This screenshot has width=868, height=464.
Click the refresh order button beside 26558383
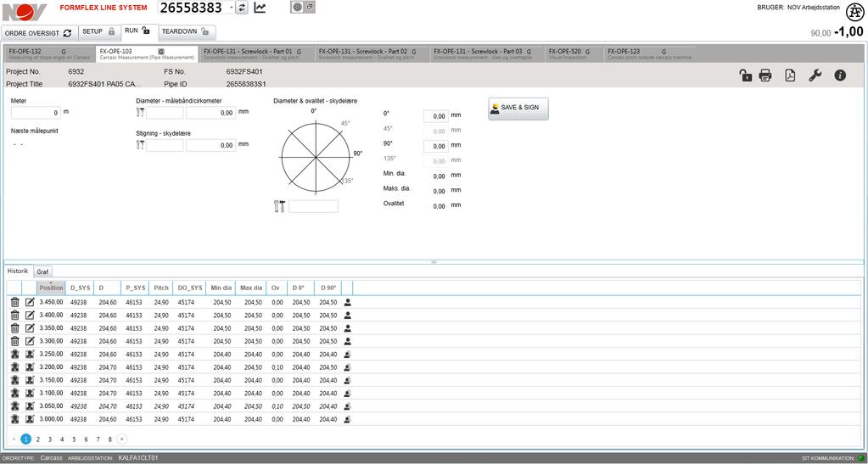click(241, 8)
